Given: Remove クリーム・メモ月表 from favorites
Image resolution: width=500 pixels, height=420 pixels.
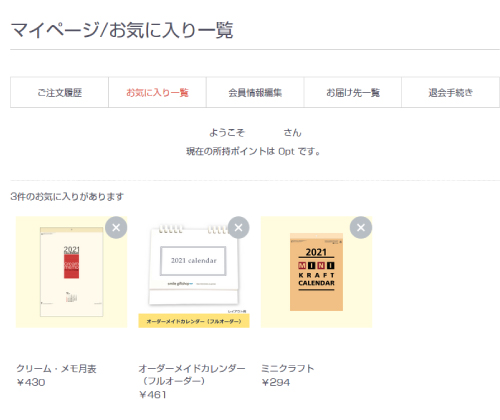Looking at the screenshot, I should (116, 228).
